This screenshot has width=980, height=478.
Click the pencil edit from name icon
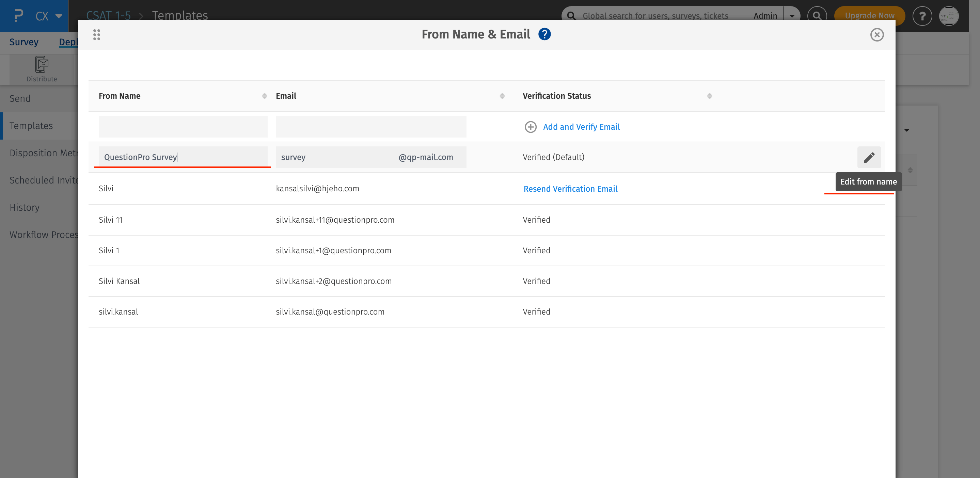pos(869,157)
